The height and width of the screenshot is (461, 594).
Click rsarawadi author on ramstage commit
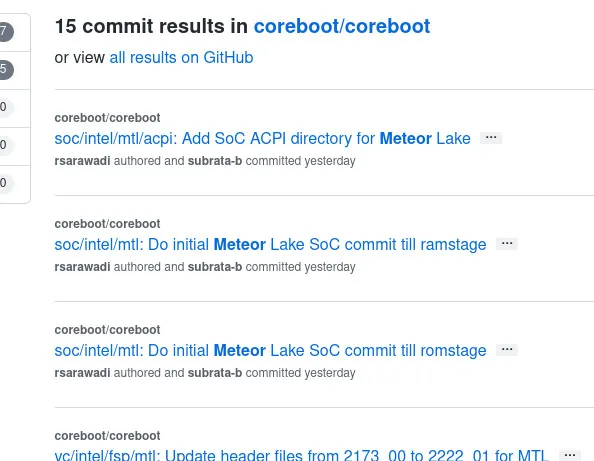click(x=82, y=267)
